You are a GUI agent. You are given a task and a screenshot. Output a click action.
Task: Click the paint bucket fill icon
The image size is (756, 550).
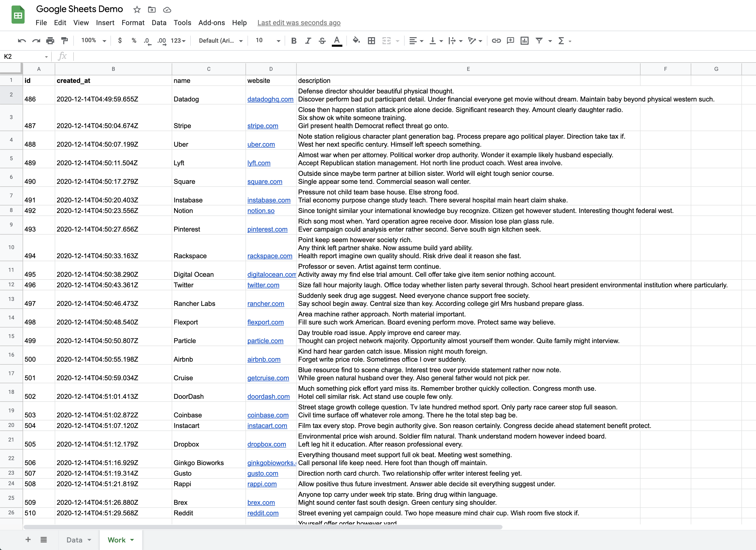pyautogui.click(x=357, y=40)
